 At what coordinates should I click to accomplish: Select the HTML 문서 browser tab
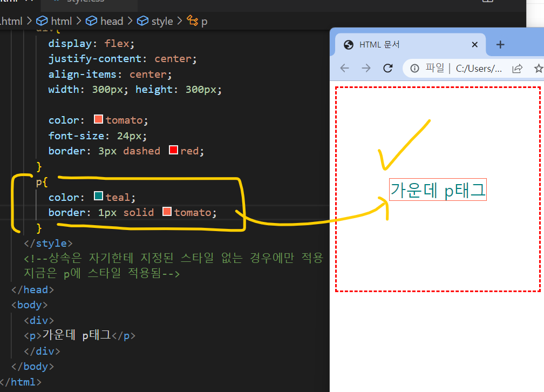click(410, 44)
